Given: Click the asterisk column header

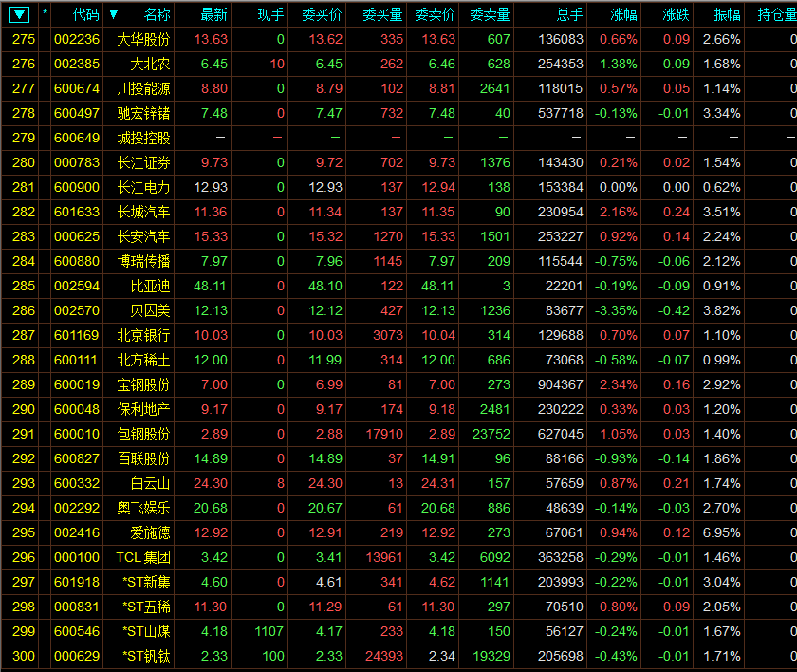Looking at the screenshot, I should (45, 12).
